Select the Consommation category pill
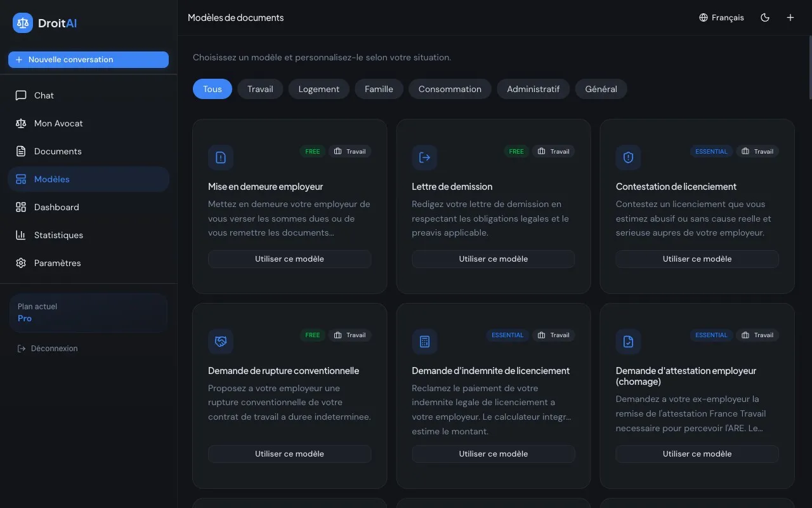 pos(450,89)
